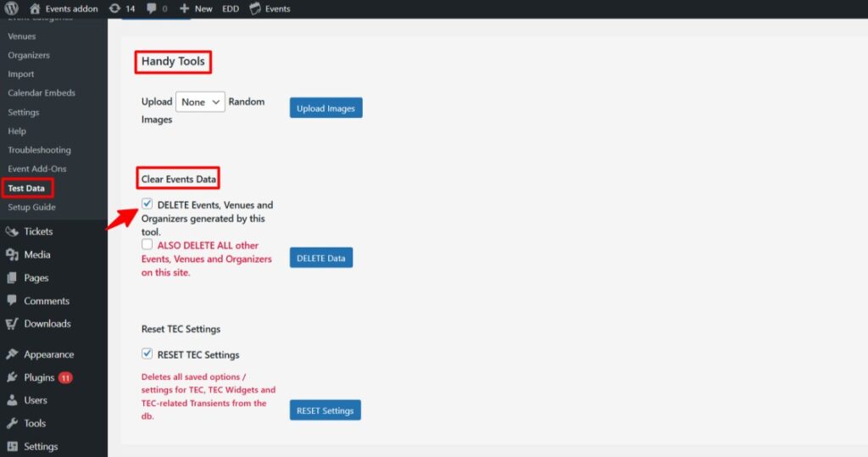Screen dimensions: 868x457
Task: Click the Downloads sidebar icon
Action: point(12,324)
